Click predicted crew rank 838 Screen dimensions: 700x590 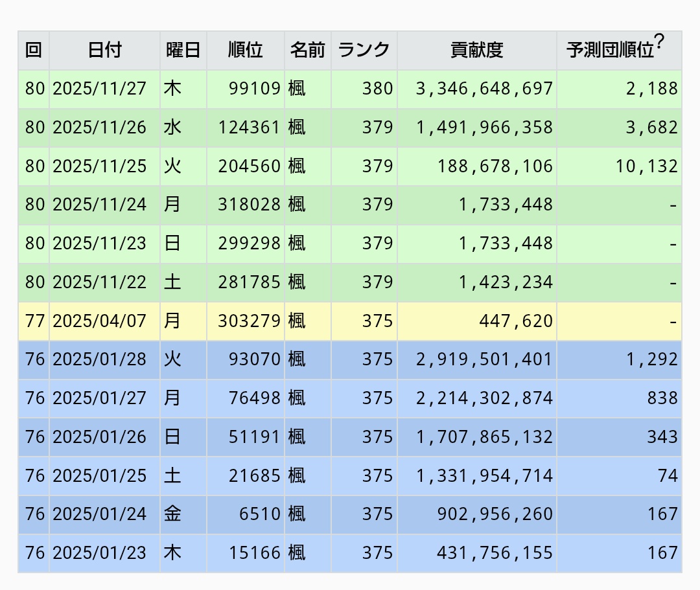[x=662, y=398]
